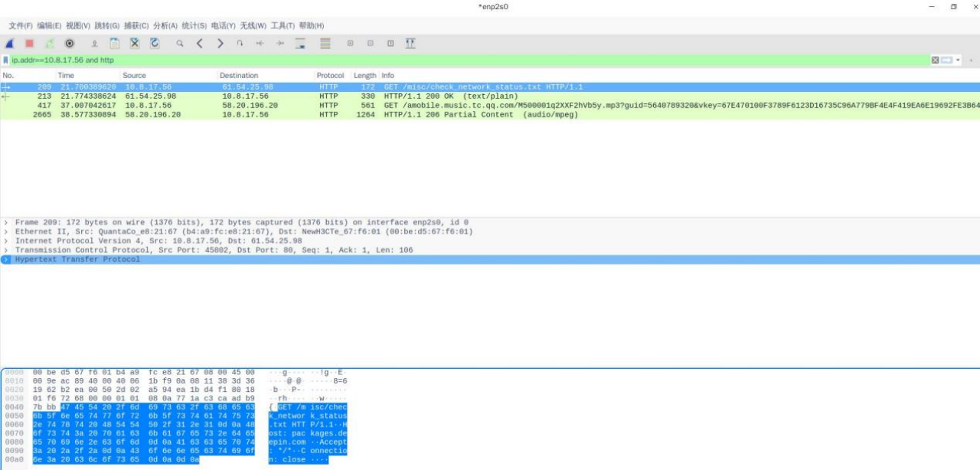980x470 pixels.
Task: Reload the capture file from the toolbar
Action: tap(155, 44)
